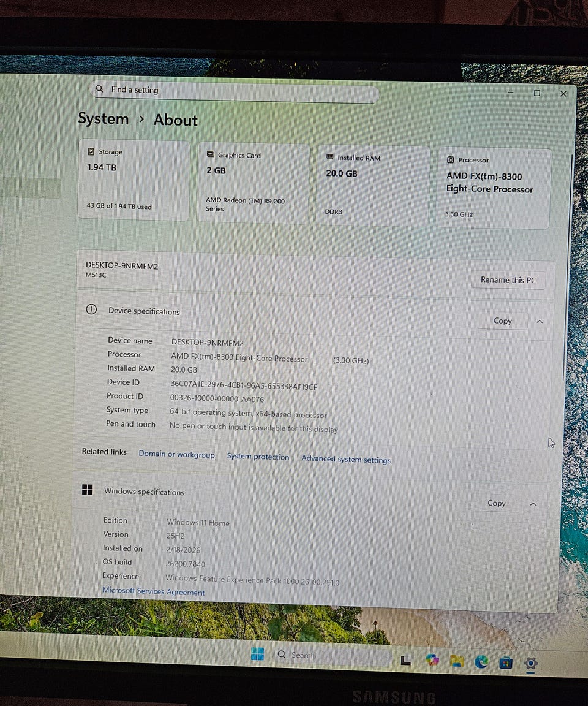Collapse the Windows specifications section
Viewport: 588px width, 706px height.
click(533, 504)
